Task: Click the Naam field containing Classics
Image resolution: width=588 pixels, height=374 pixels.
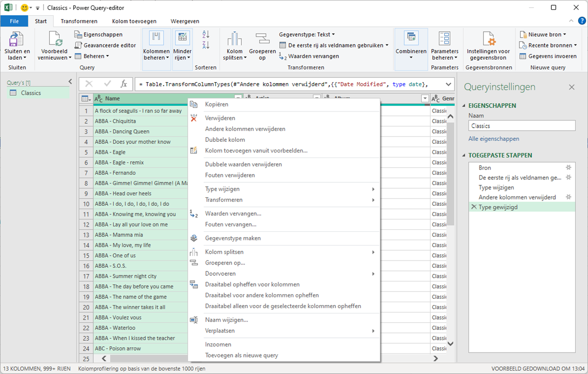Action: [522, 126]
